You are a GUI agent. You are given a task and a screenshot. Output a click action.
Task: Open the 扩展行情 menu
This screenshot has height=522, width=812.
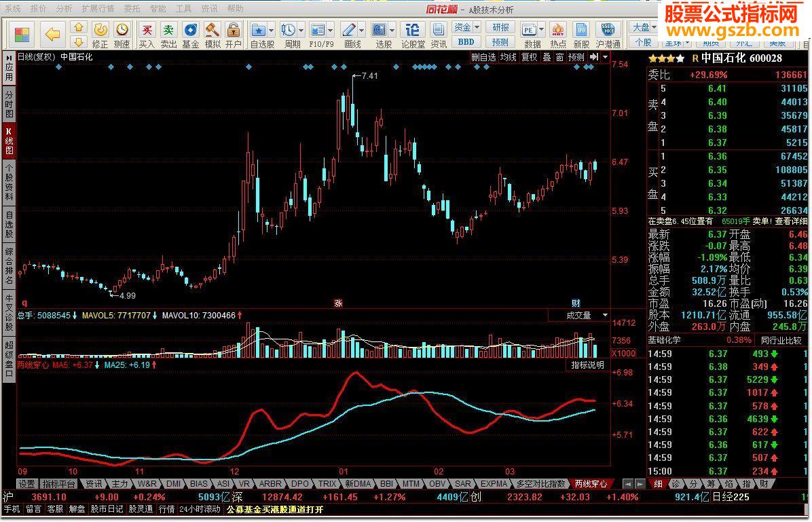pyautogui.click(x=98, y=9)
